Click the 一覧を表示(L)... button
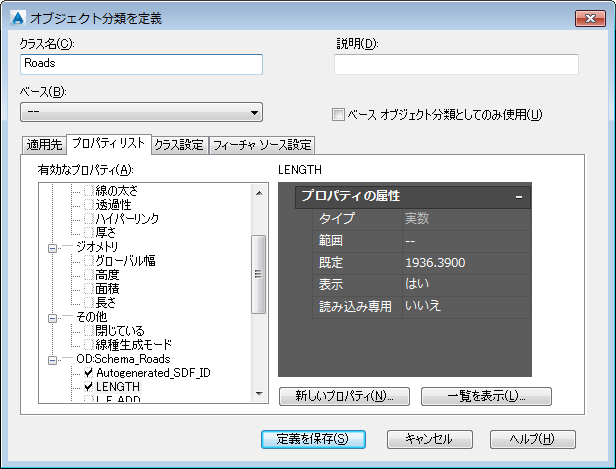Screen dimensions: 616x469 coord(486,396)
